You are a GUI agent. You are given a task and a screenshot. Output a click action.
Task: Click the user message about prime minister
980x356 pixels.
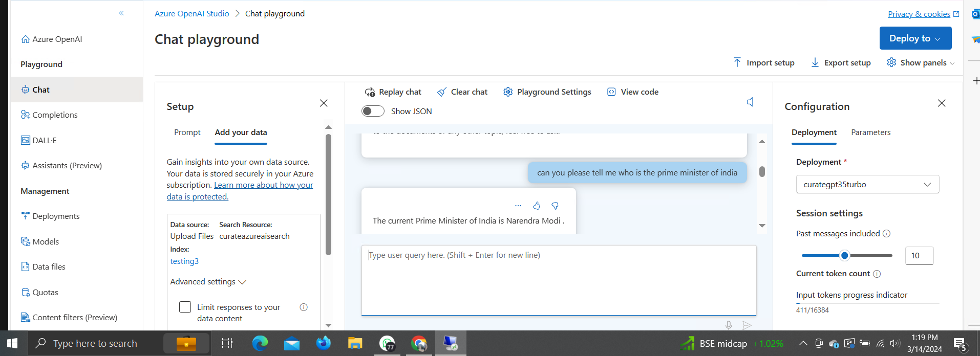637,173
